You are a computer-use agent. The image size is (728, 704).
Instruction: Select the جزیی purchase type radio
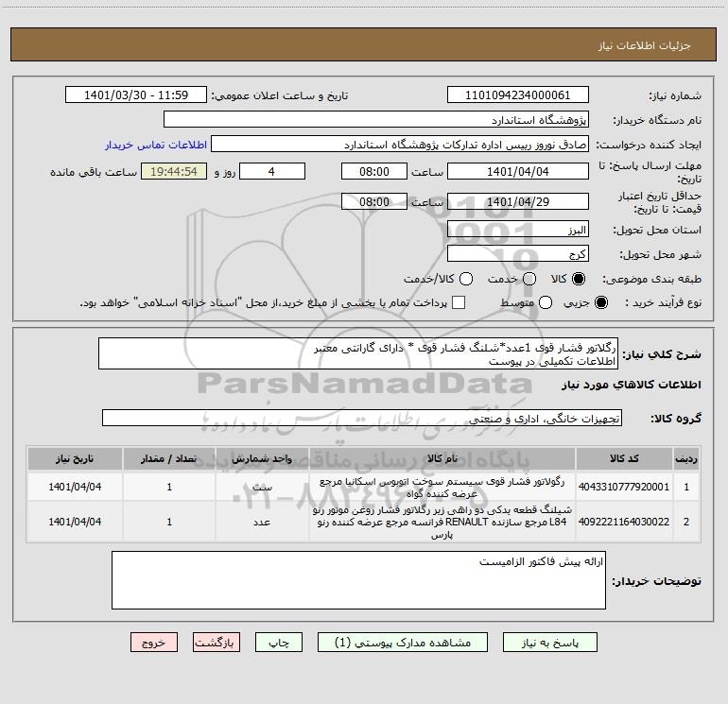(x=600, y=302)
